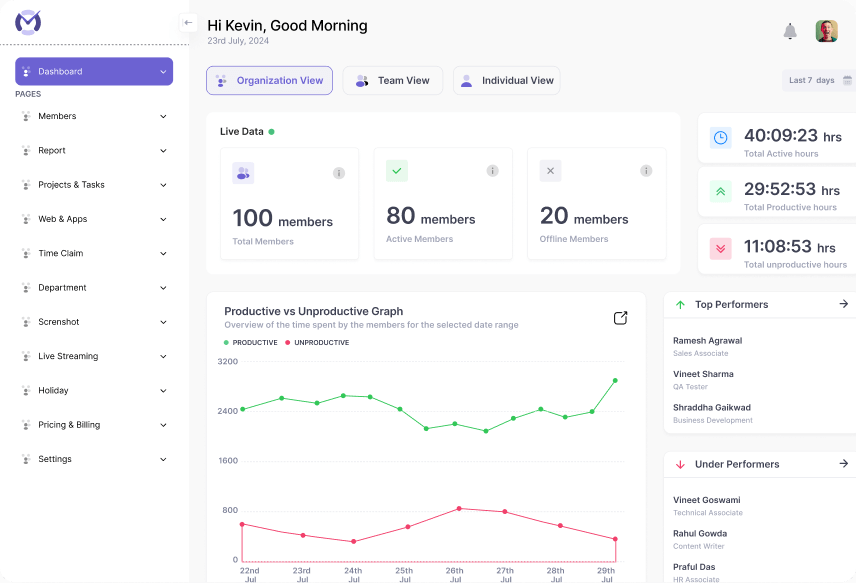Image resolution: width=856 pixels, height=583 pixels.
Task: Open the user profile avatar
Action: click(x=826, y=31)
